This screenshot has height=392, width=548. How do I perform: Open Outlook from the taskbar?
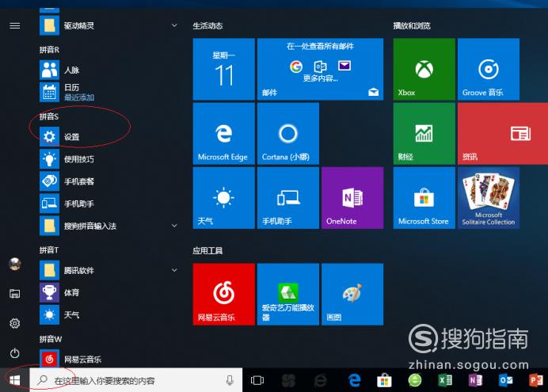pyautogui.click(x=506, y=380)
